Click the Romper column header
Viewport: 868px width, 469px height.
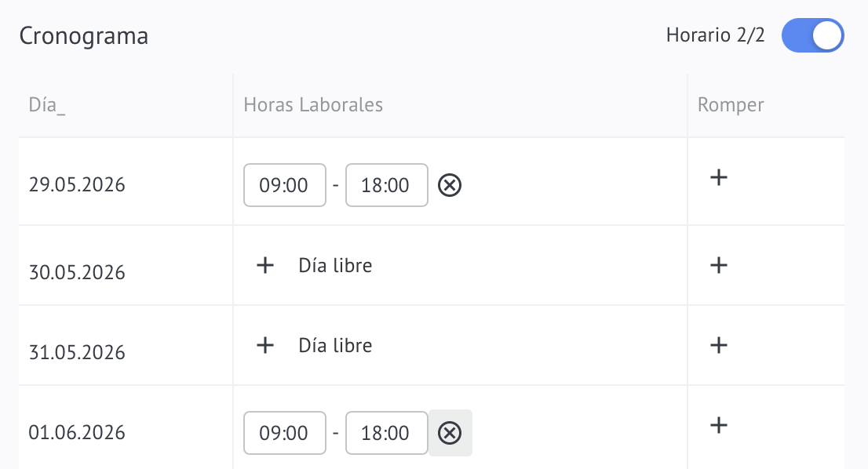click(731, 105)
